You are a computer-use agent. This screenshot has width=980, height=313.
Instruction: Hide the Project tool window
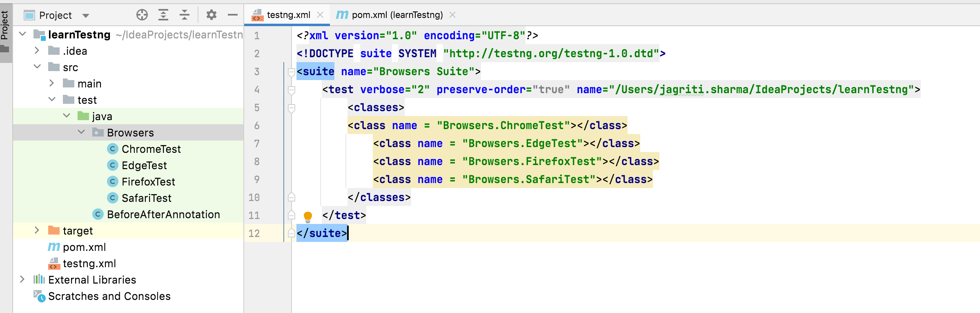[233, 15]
